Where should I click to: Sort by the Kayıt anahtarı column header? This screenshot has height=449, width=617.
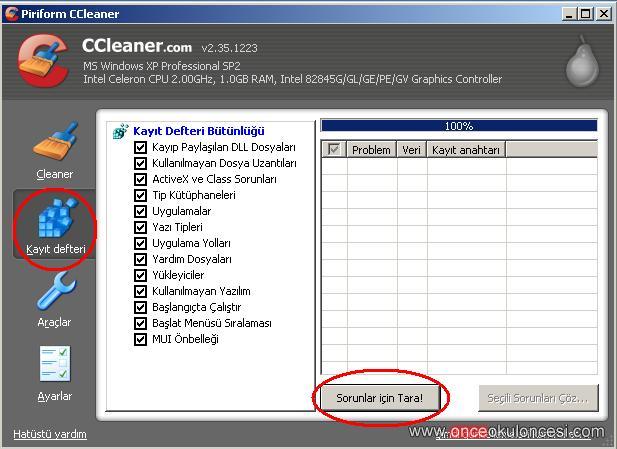coord(466,150)
